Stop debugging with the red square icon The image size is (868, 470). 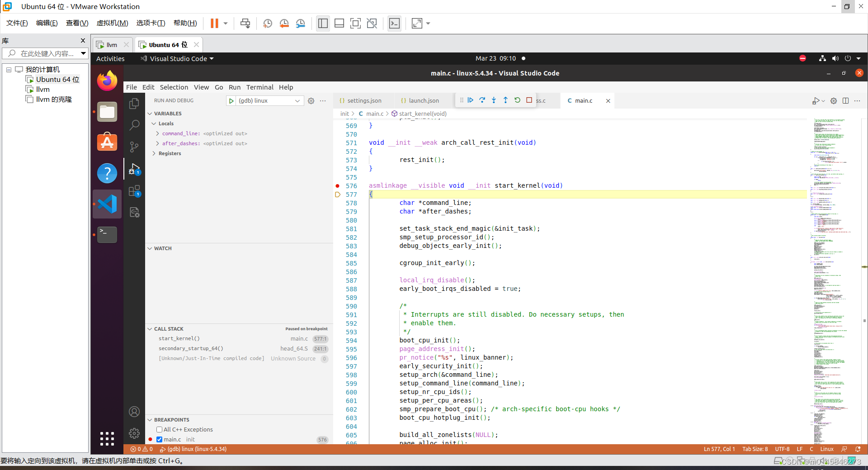pyautogui.click(x=529, y=100)
